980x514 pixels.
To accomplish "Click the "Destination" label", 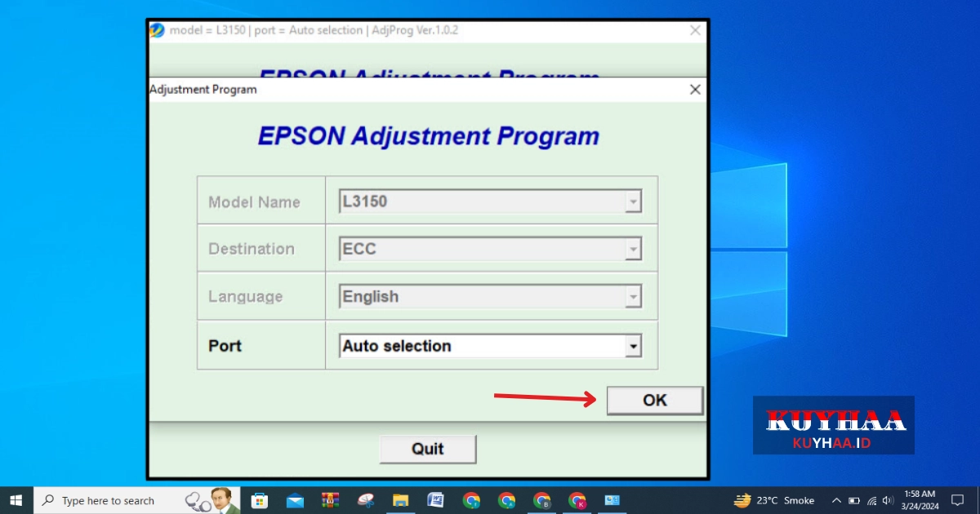I will tap(251, 249).
